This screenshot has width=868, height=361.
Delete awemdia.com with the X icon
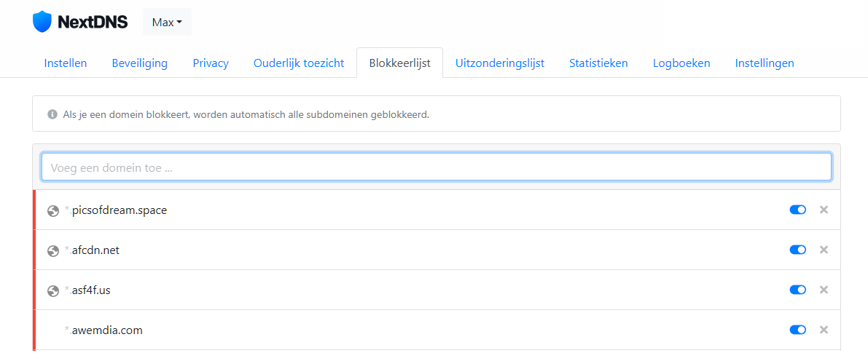point(824,330)
